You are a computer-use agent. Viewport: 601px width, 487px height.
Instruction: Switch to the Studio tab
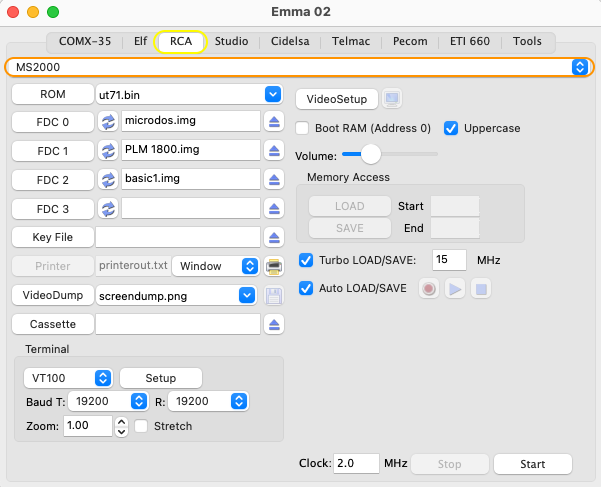tap(231, 41)
